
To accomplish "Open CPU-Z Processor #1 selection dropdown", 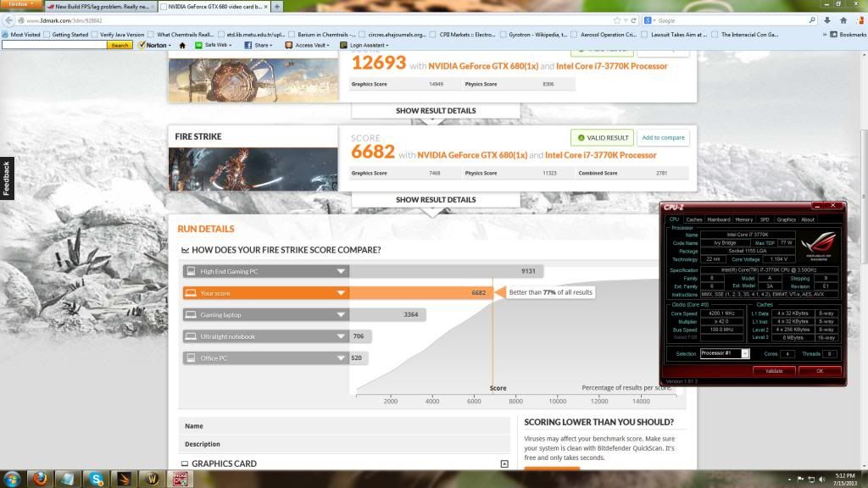I will pyautogui.click(x=744, y=353).
